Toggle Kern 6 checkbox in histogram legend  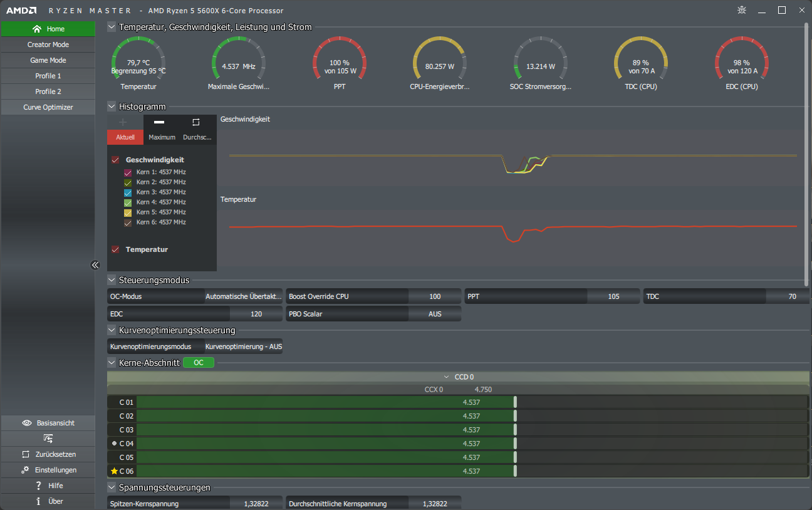click(x=128, y=222)
